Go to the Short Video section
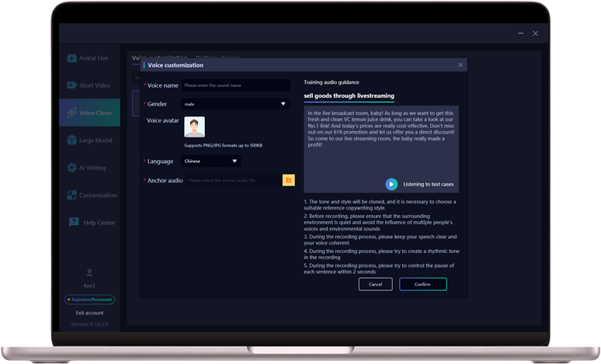 click(x=90, y=85)
